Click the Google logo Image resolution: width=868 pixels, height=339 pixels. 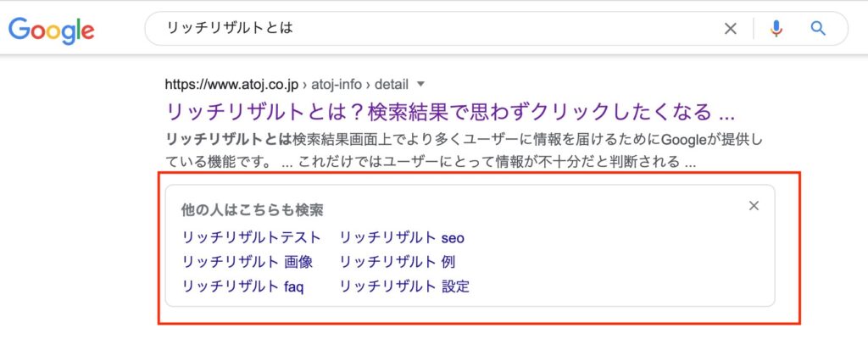pyautogui.click(x=51, y=31)
